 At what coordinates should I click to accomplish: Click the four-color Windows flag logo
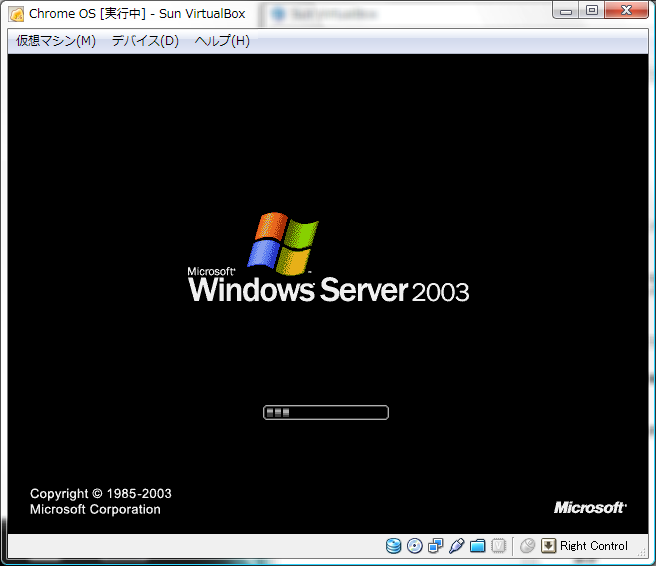(x=283, y=243)
